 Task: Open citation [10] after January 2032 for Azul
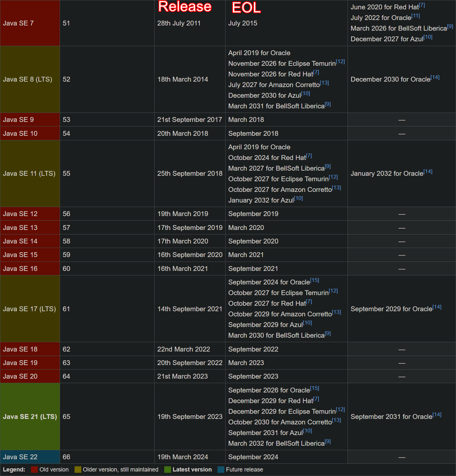[x=299, y=198]
